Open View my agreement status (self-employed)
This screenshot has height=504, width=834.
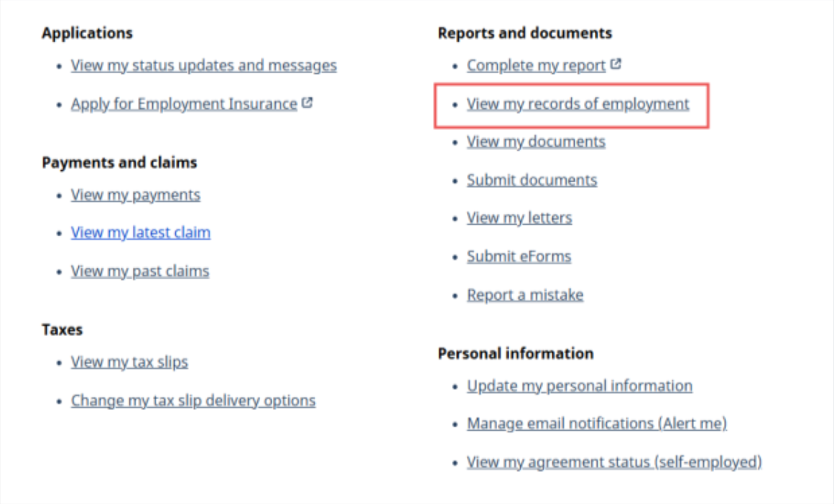614,462
